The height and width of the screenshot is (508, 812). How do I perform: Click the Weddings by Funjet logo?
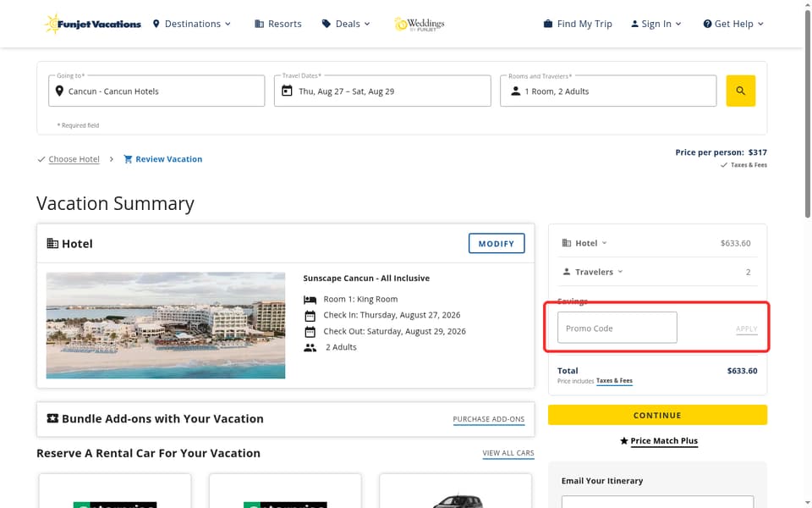pyautogui.click(x=419, y=24)
